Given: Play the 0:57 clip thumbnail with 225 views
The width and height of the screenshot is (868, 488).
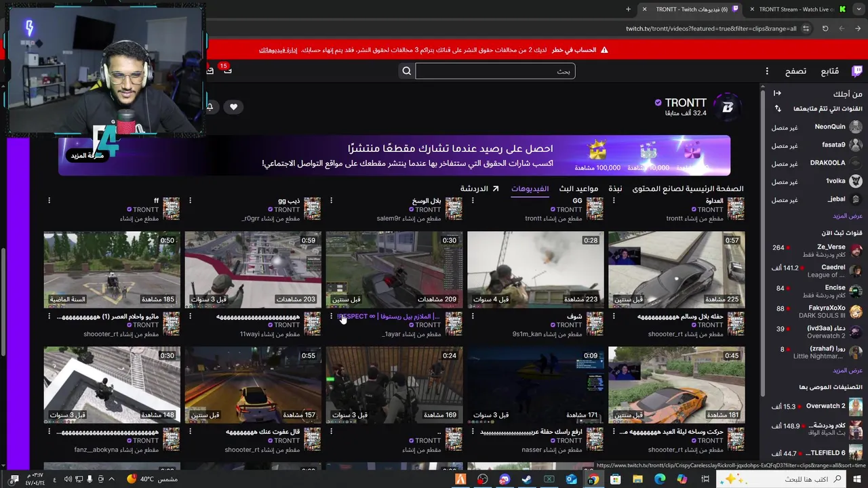Looking at the screenshot, I should click(676, 270).
